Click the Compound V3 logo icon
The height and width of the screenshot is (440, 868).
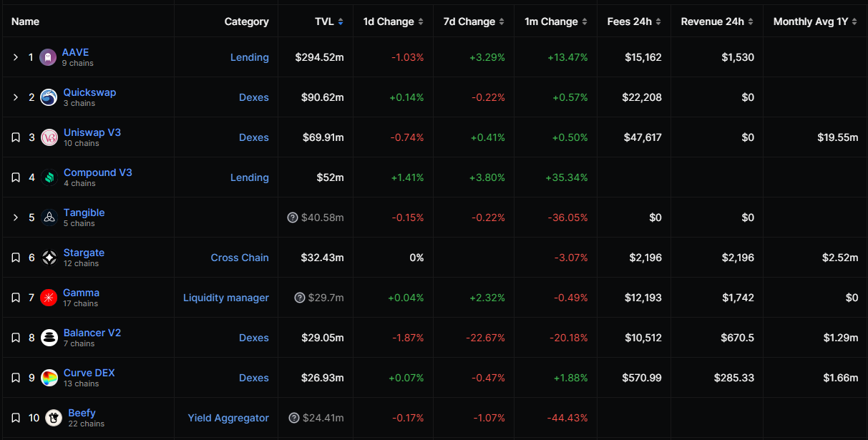[x=49, y=177]
